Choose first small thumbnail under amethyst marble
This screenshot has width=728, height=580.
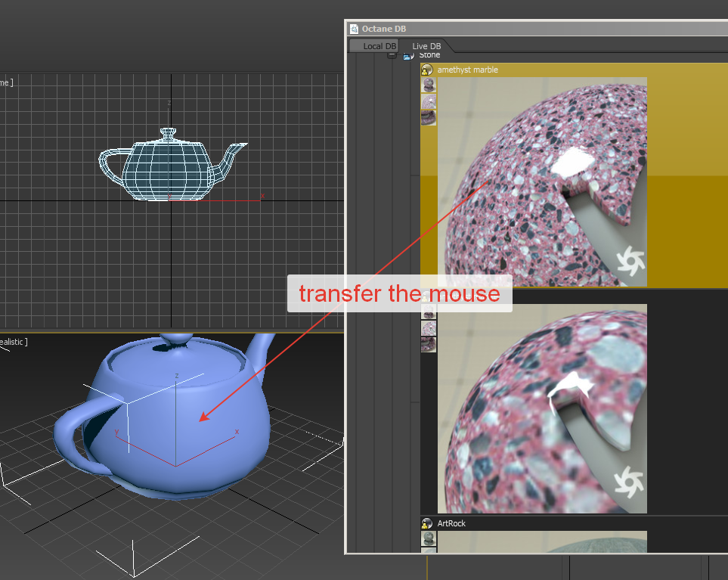pyautogui.click(x=429, y=85)
